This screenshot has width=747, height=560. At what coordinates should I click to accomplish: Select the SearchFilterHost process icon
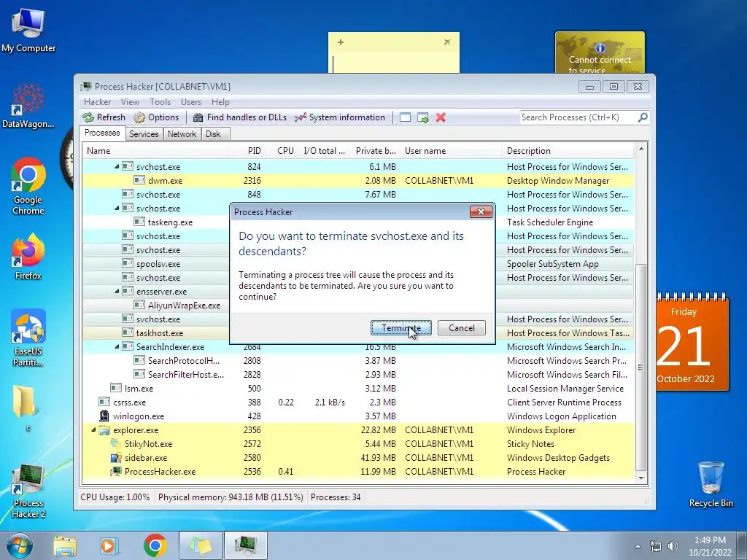(x=139, y=374)
